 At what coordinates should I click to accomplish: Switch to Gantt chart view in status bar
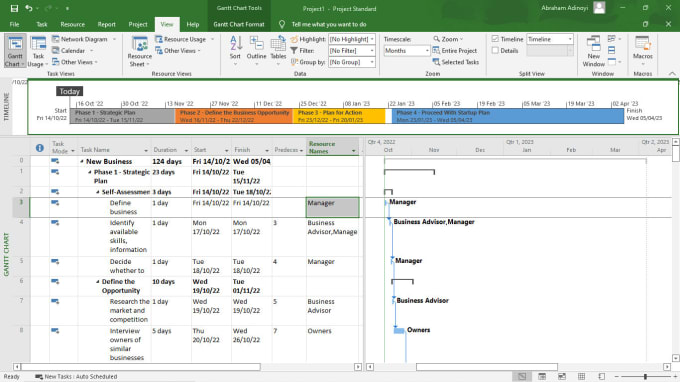tap(522, 376)
